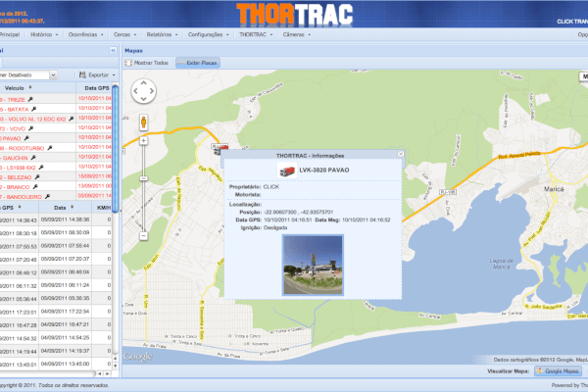Image resolution: width=588 pixels, height=392 pixels.
Task: Toggle the Exibir Placas button
Action: 198,63
